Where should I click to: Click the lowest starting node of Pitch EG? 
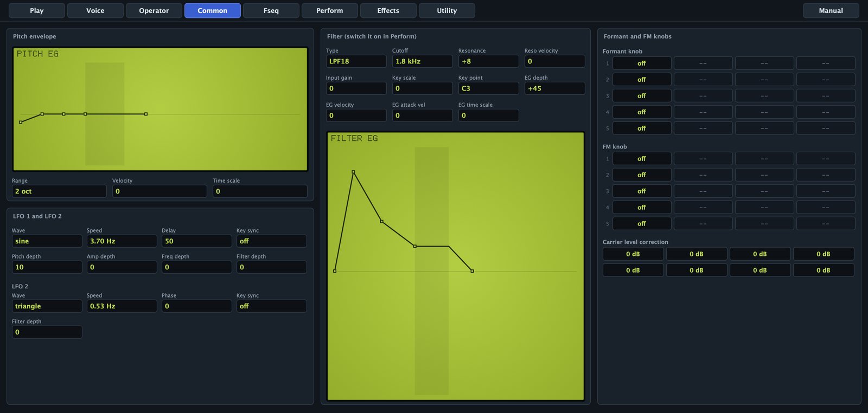click(x=21, y=122)
